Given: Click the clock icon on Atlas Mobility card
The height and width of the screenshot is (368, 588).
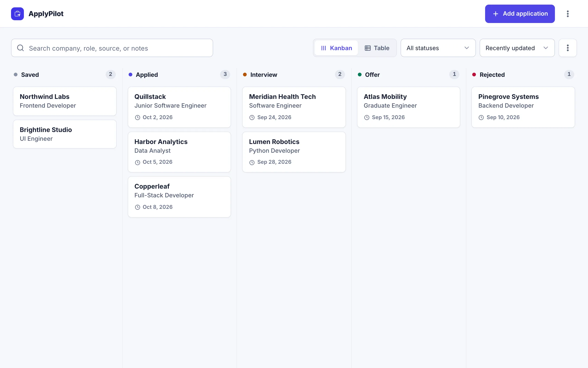Looking at the screenshot, I should point(367,118).
